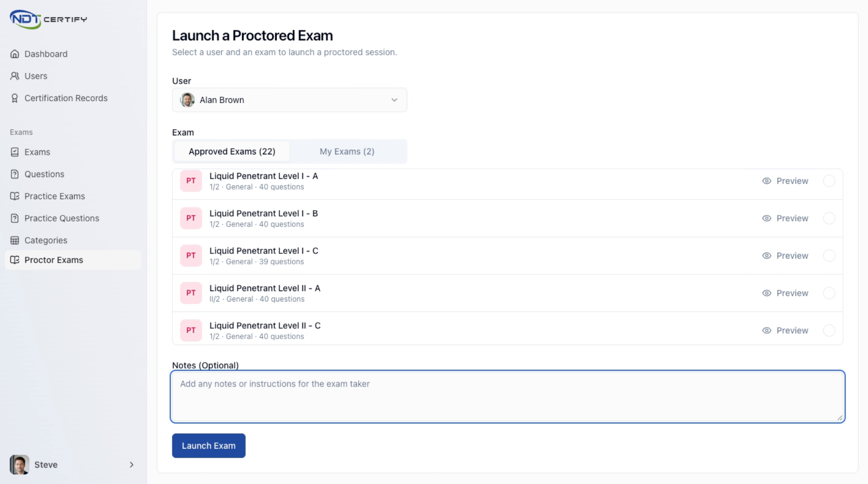Select Liquid Penetrant Level I - A radio button
This screenshot has width=868, height=484.
[829, 181]
